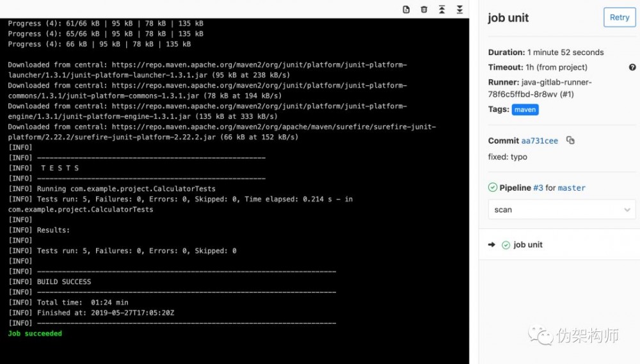Click the job unit success status icon
The width and height of the screenshot is (640, 364).
[x=506, y=245]
